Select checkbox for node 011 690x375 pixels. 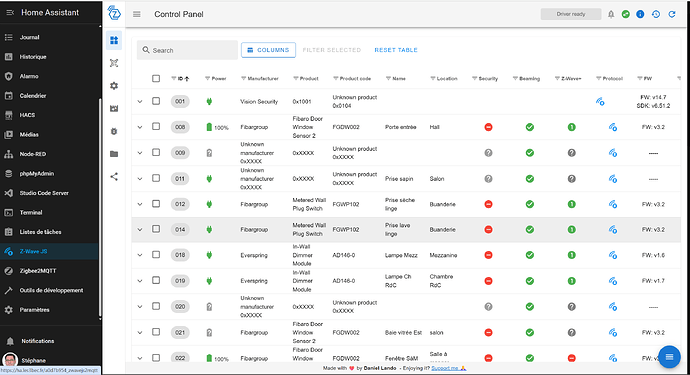156,178
